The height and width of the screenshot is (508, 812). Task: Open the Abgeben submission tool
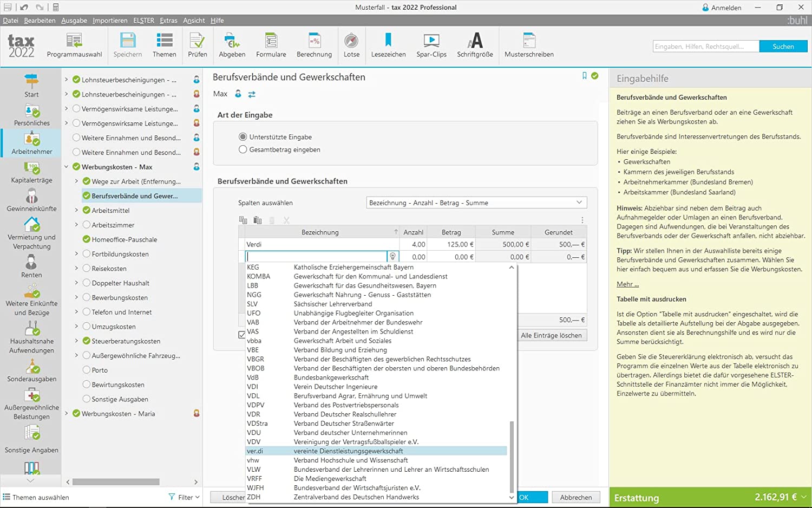[x=232, y=44]
